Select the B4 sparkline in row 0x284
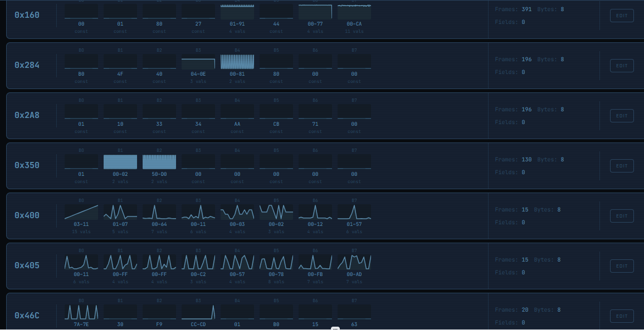This screenshot has height=330, width=644. coord(237,62)
